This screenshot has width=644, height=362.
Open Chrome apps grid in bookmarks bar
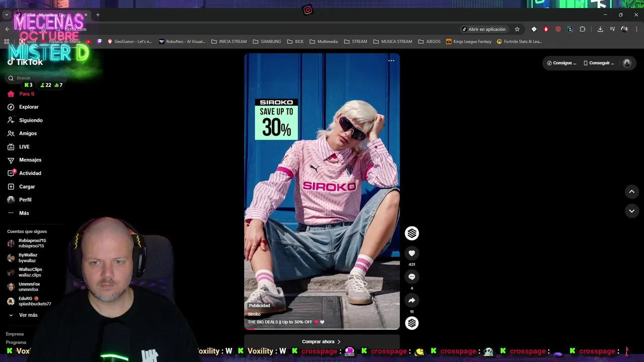tap(7, 42)
